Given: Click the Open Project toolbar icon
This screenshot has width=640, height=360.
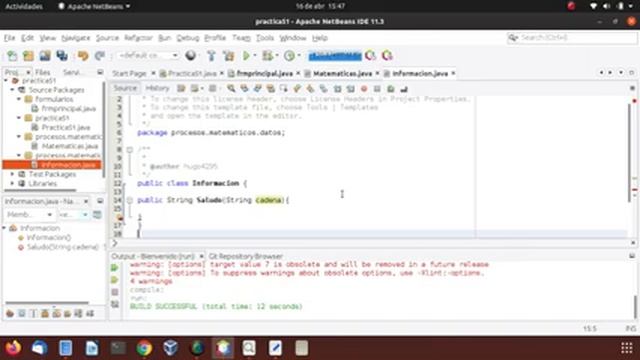Looking at the screenshot, I should click(45, 56).
